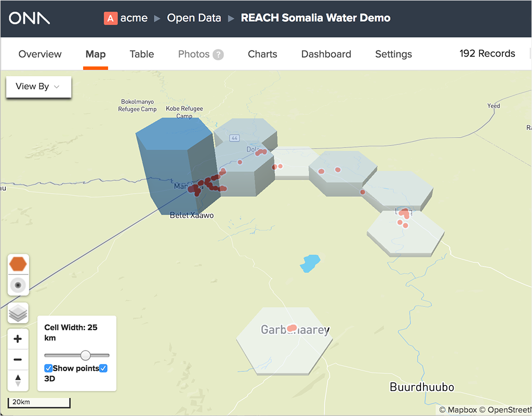Open the Dashboard tab
Image resolution: width=532 pixels, height=416 pixels.
[326, 54]
